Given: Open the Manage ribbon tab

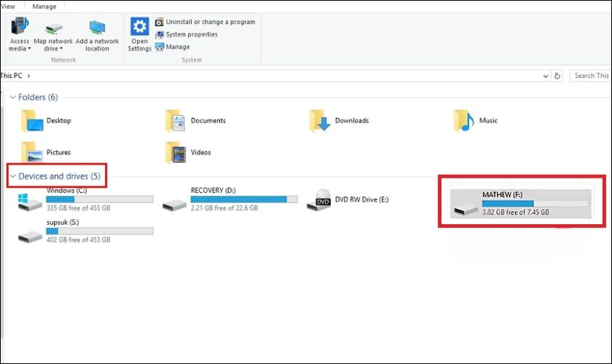Looking at the screenshot, I should tap(44, 7).
